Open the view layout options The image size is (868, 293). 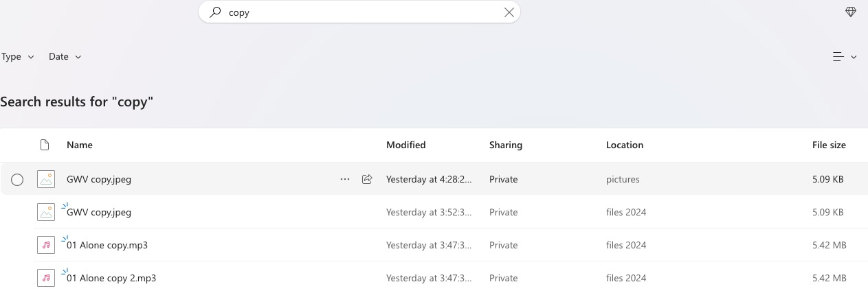844,57
